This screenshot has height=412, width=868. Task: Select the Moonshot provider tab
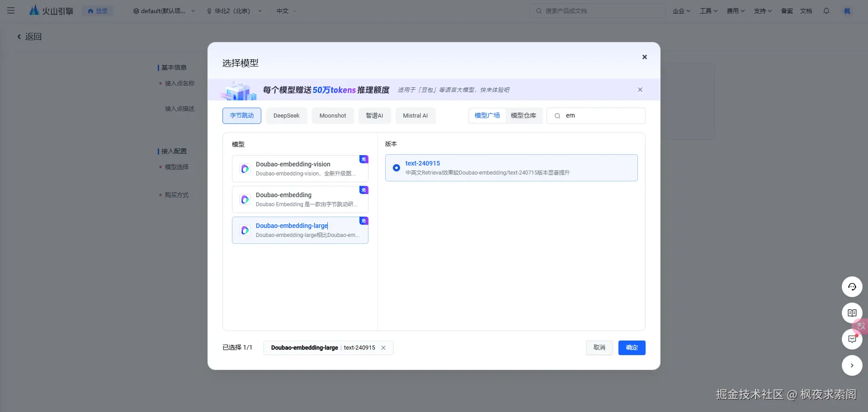(333, 116)
